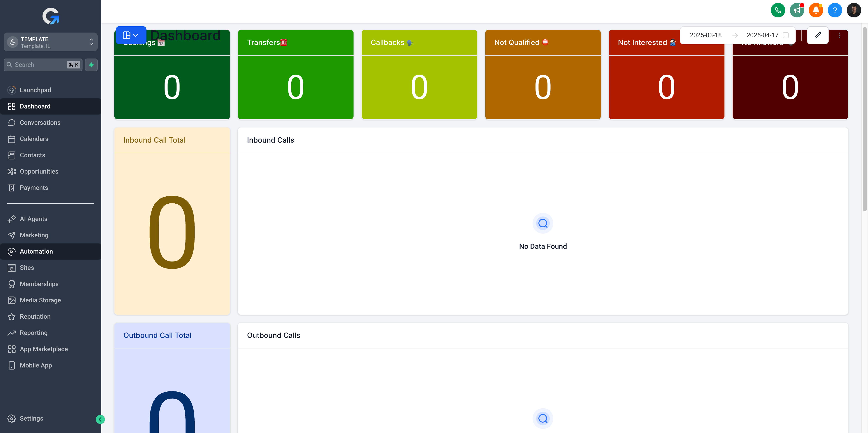Click the Not Interested widget card
This screenshot has width=868, height=433.
[x=667, y=75]
